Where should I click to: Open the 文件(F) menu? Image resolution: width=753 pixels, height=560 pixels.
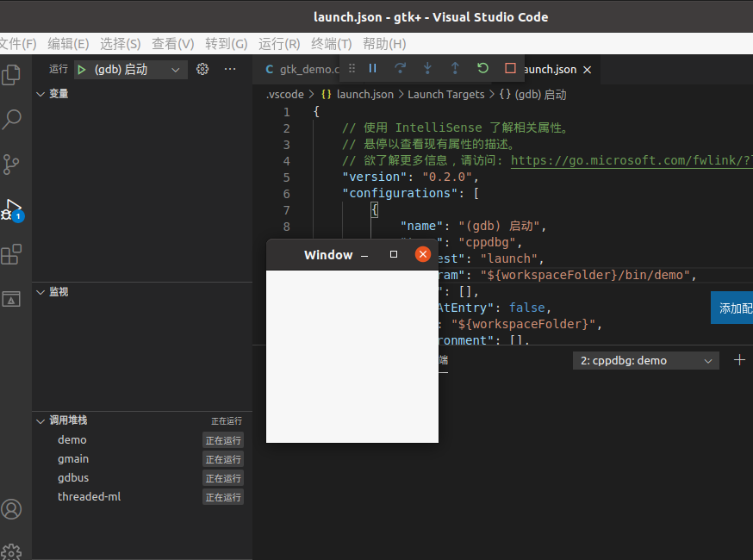(18, 44)
